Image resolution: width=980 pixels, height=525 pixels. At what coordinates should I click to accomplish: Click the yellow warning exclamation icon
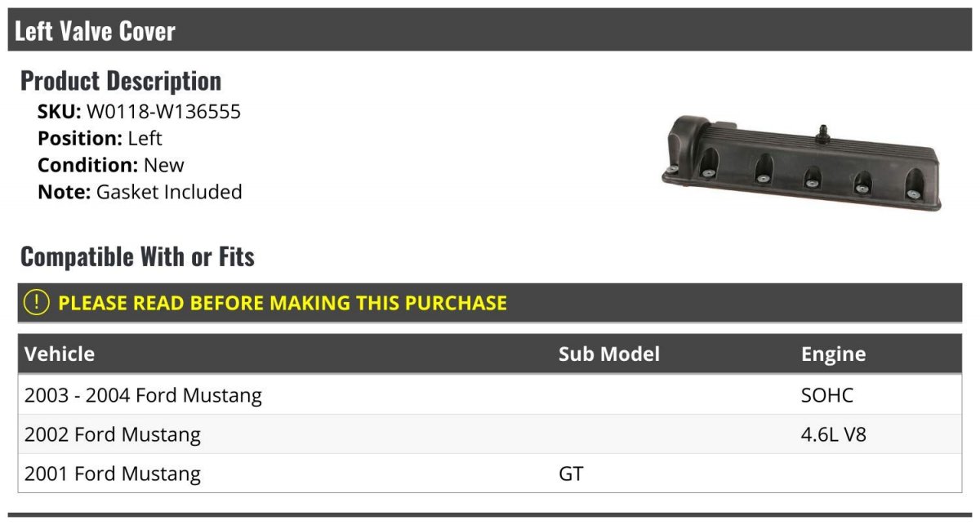click(36, 303)
